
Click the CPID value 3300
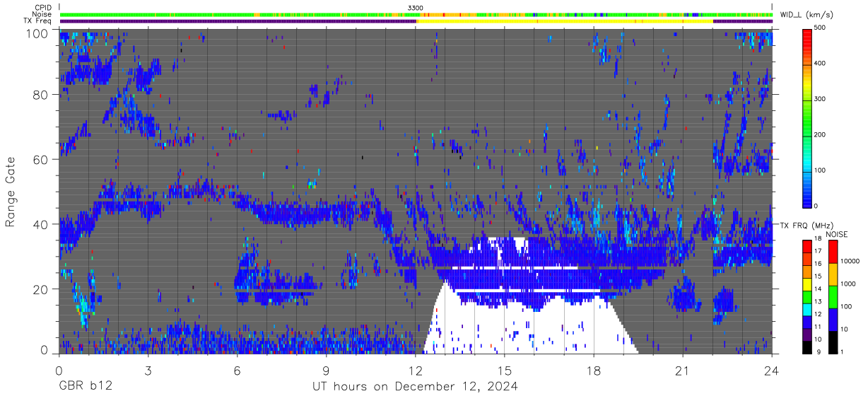coord(416,8)
